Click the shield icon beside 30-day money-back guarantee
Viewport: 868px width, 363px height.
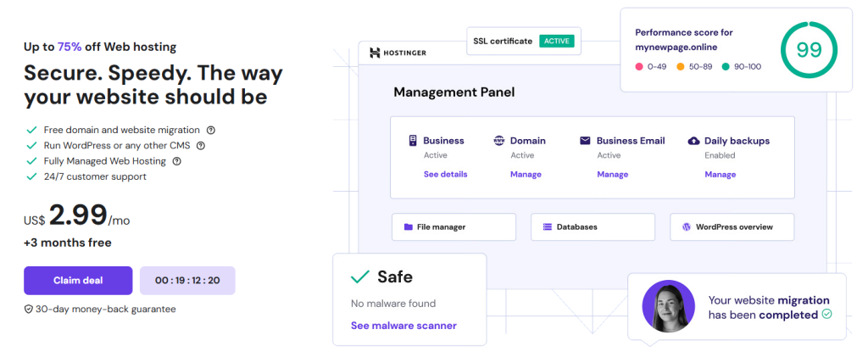pyautogui.click(x=28, y=310)
